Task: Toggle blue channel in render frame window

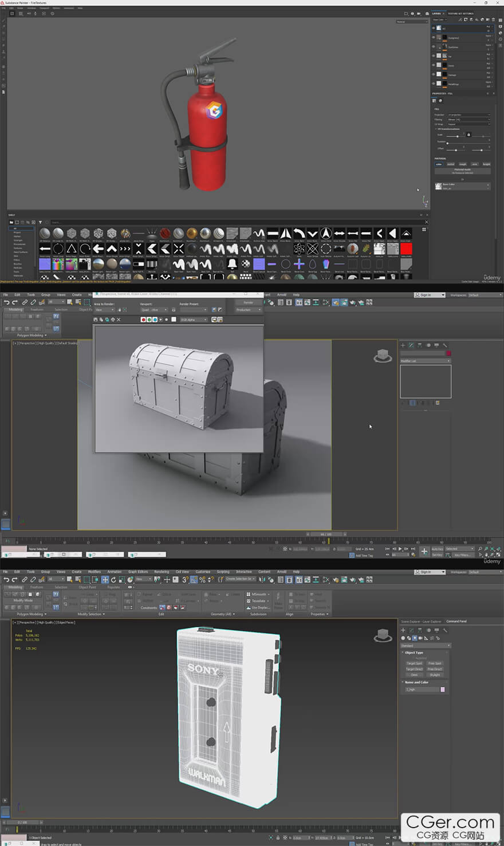Action: [155, 319]
